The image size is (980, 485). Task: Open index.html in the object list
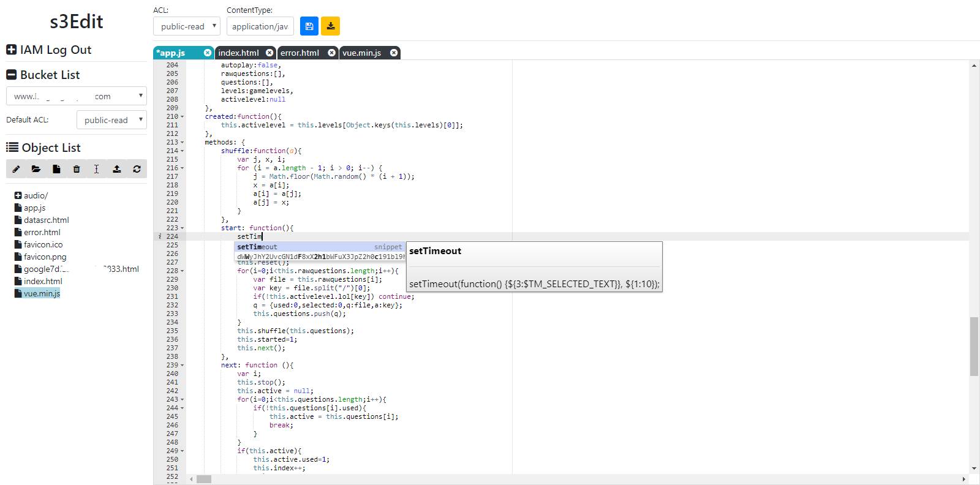43,281
